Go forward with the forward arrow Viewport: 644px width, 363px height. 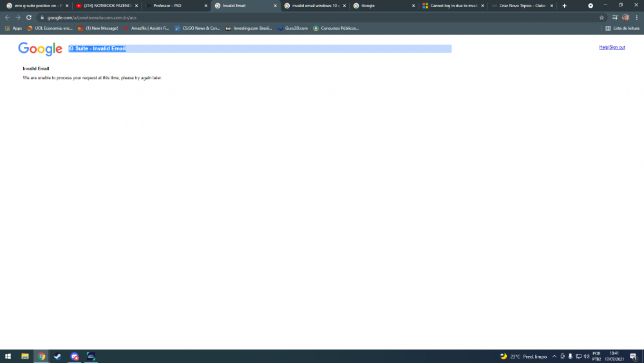(18, 17)
